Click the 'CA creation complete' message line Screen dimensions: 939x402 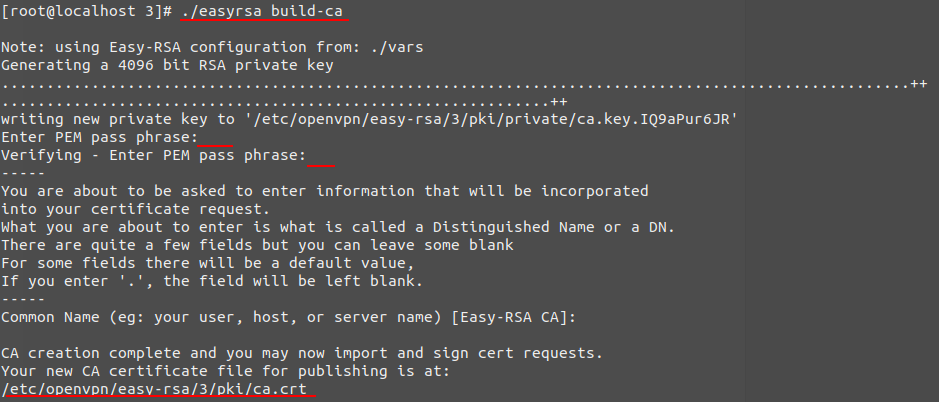click(x=302, y=353)
